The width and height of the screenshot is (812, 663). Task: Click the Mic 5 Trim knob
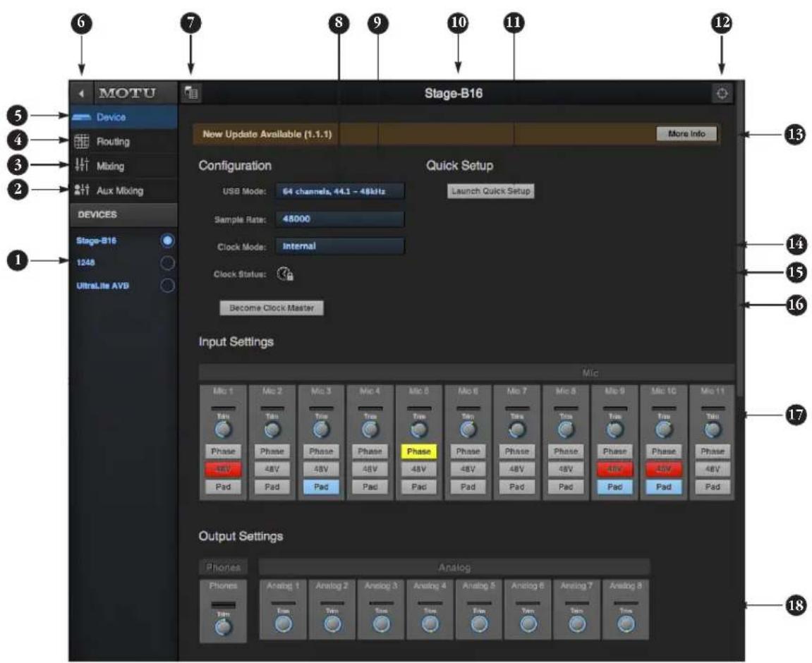[x=419, y=429]
